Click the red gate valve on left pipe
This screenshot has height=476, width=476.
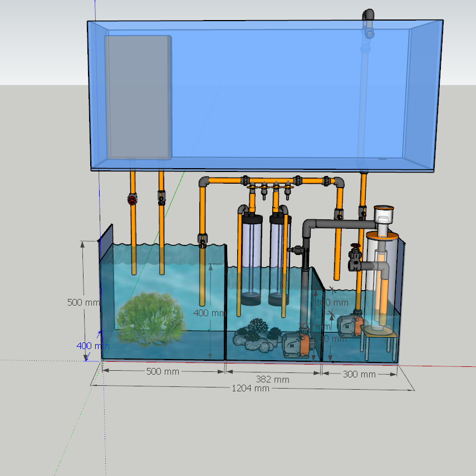click(132, 199)
